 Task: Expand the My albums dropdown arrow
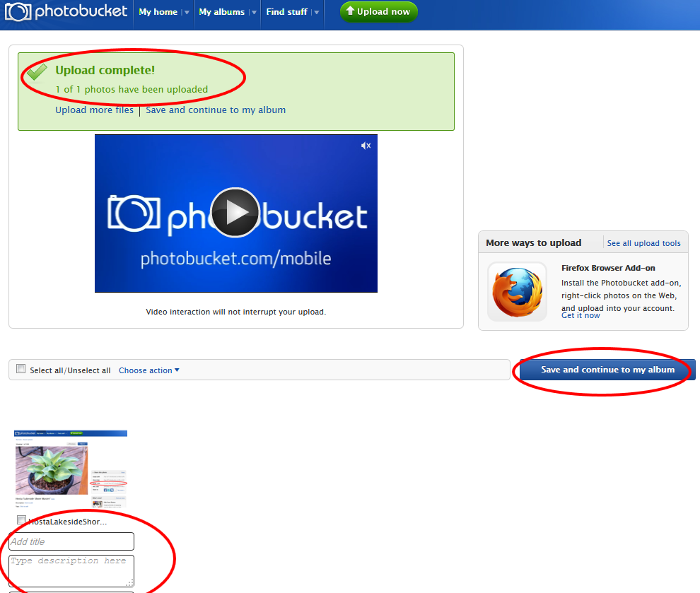254,13
